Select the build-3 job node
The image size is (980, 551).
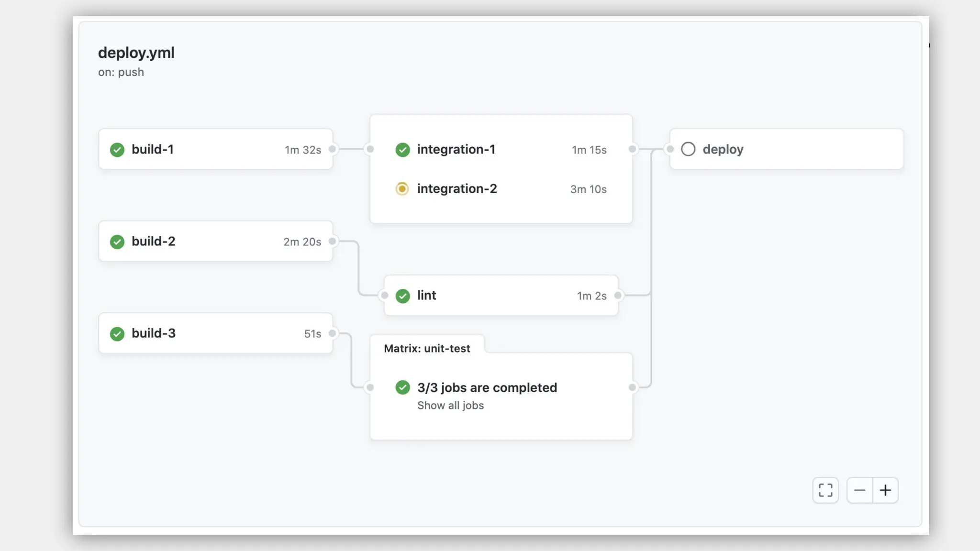(215, 333)
